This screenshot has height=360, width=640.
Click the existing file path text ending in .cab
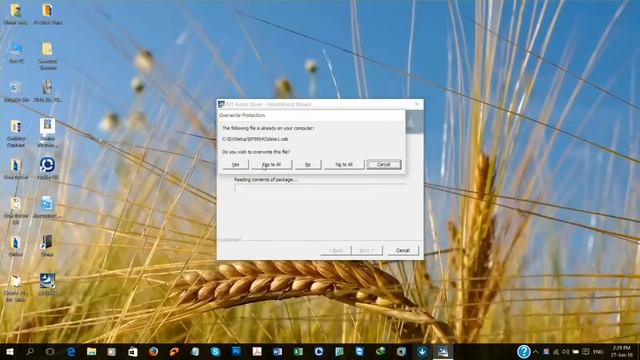click(255, 139)
